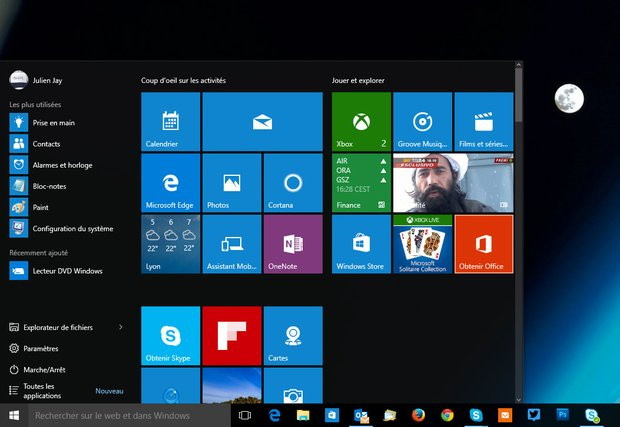Open Skype from the taskbar
This screenshot has width=620, height=427.
tap(476, 416)
